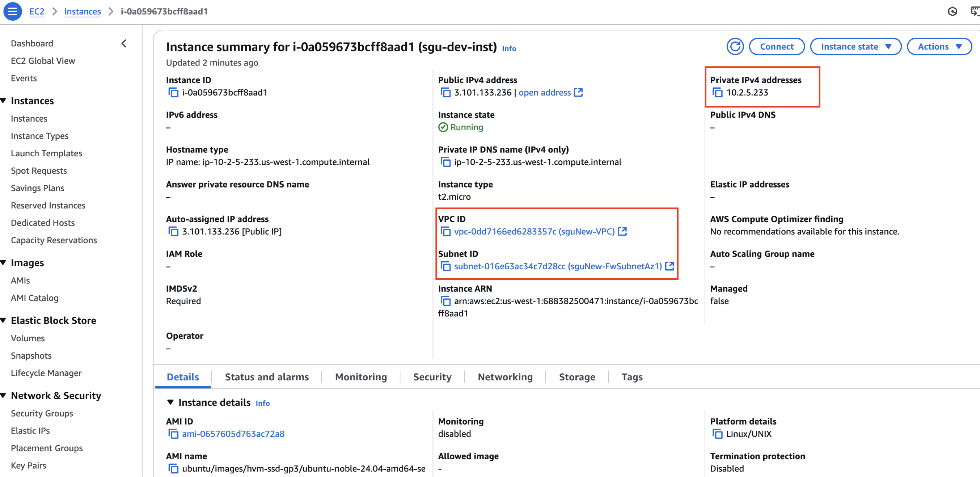Copy the VPC ID value
980x477 pixels.
(445, 232)
